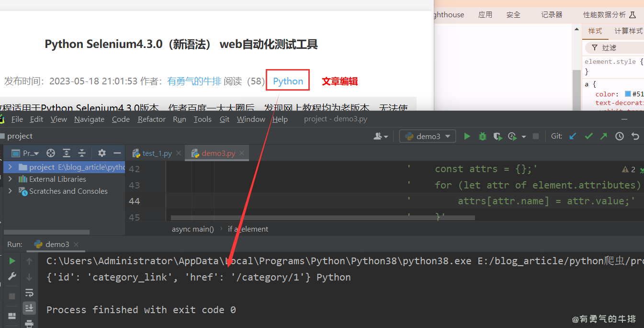Switch to the test_1.py editor tab

[157, 153]
